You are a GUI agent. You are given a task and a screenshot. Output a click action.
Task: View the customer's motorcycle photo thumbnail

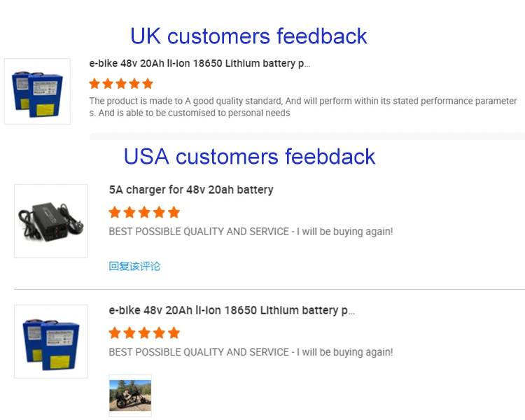tap(130, 395)
